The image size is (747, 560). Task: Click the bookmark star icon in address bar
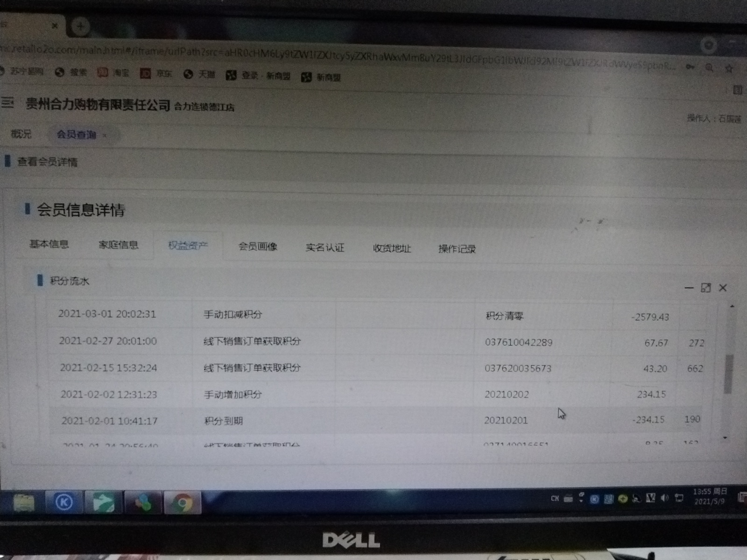tap(729, 69)
